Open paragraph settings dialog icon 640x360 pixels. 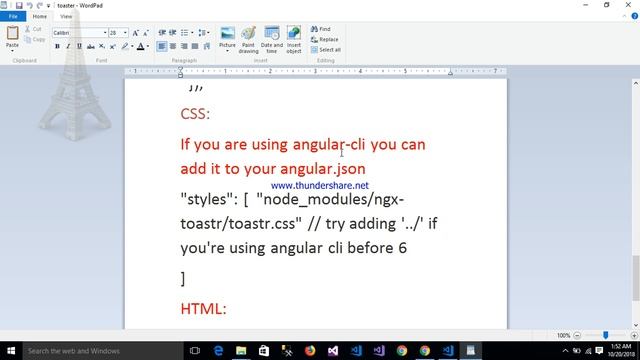click(x=207, y=47)
